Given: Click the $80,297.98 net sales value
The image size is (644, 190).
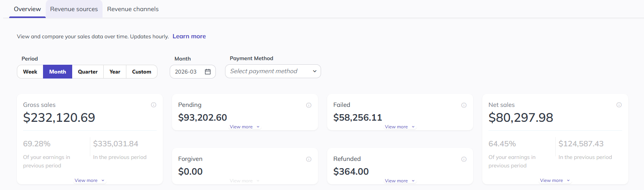Looking at the screenshot, I should [521, 117].
